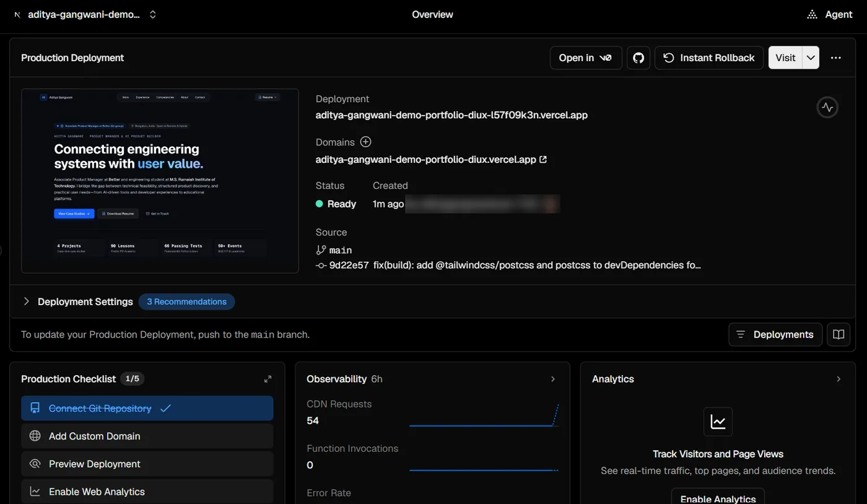The image size is (867, 504).
Task: Click the Analytics chart icon
Action: (x=718, y=422)
